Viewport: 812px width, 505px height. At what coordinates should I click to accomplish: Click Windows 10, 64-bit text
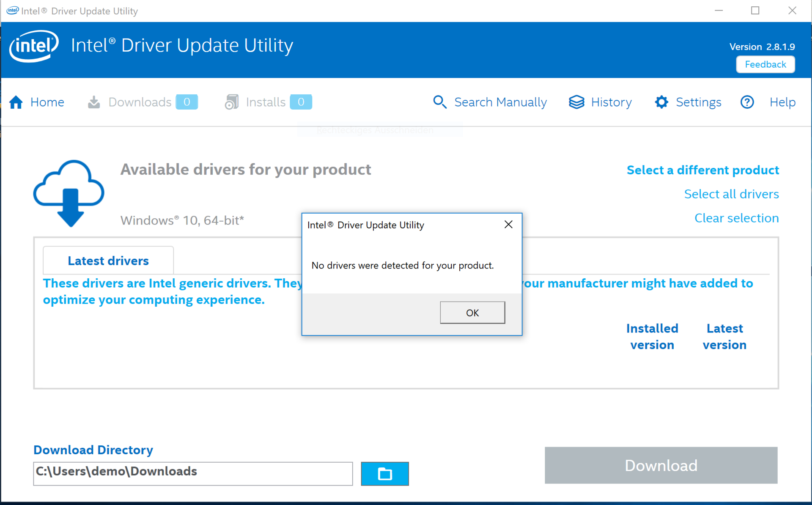182,220
